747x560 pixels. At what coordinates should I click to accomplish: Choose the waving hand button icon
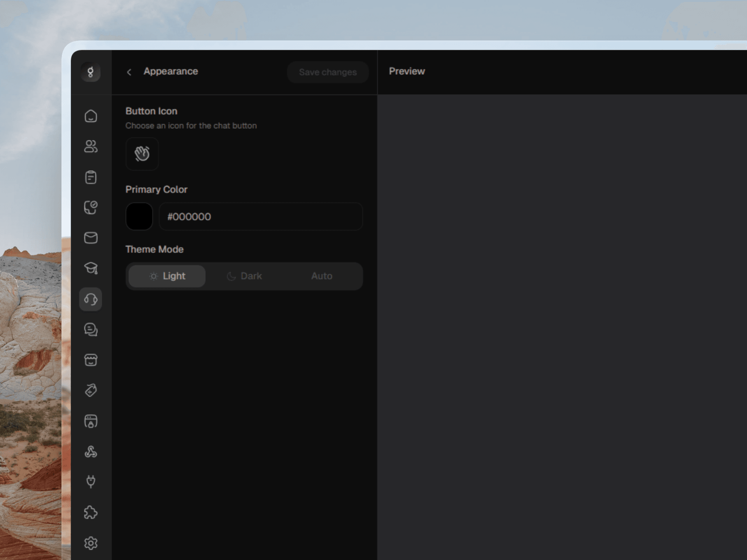click(x=142, y=154)
